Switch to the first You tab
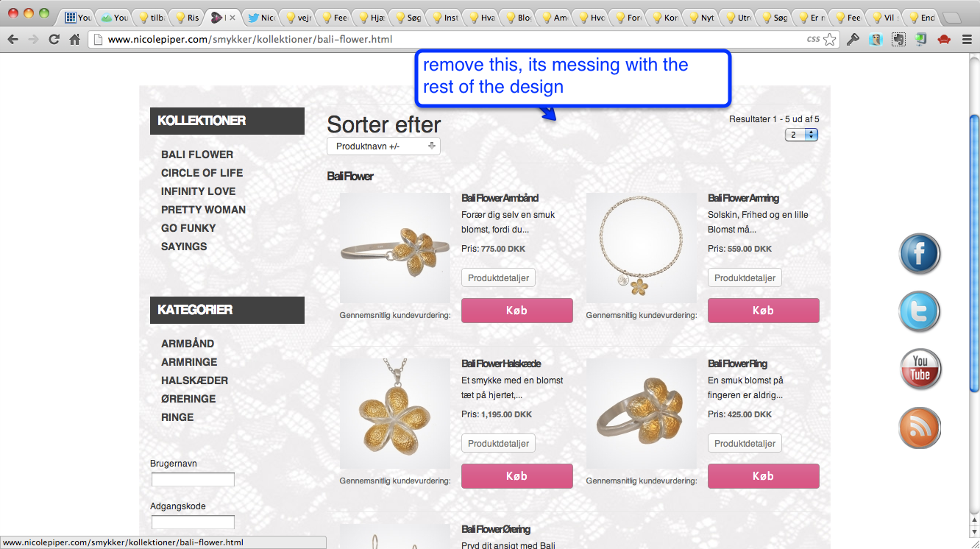This screenshot has height=549, width=980. click(77, 17)
